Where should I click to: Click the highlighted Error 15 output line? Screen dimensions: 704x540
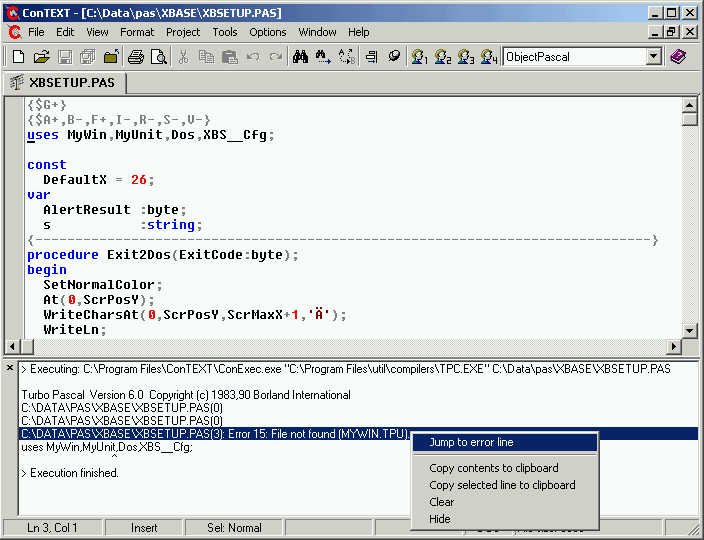[215, 434]
